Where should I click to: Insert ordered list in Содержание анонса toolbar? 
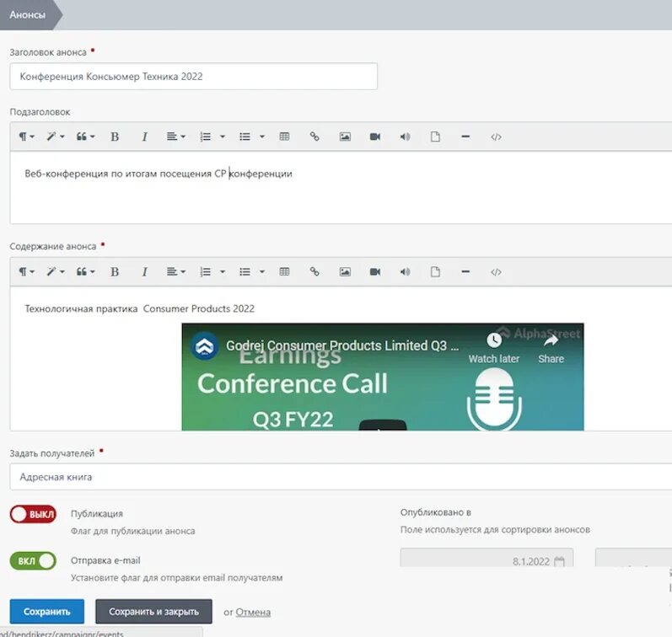pos(206,271)
